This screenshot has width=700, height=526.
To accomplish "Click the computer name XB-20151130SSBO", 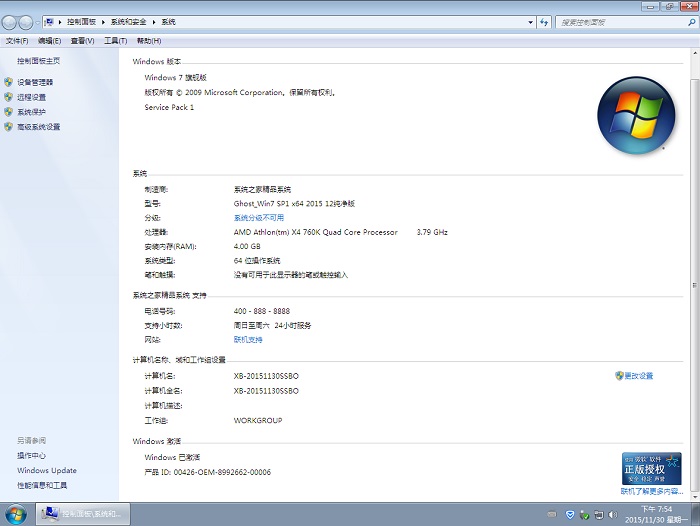I will (x=266, y=376).
